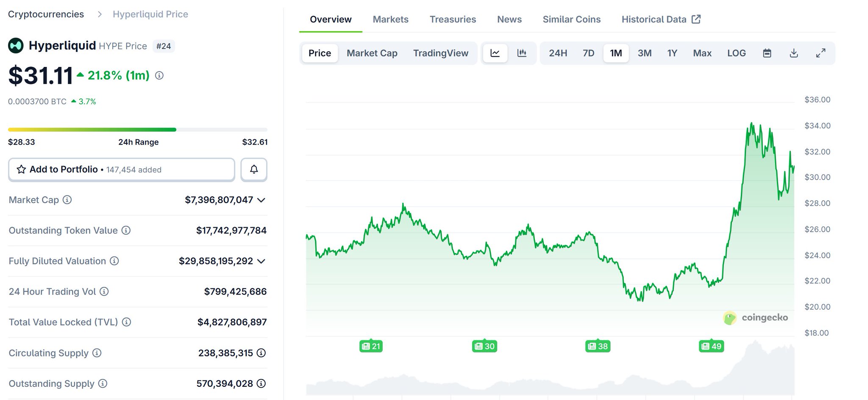The width and height of the screenshot is (868, 400).
Task: Select the 24H time range
Action: pos(558,53)
